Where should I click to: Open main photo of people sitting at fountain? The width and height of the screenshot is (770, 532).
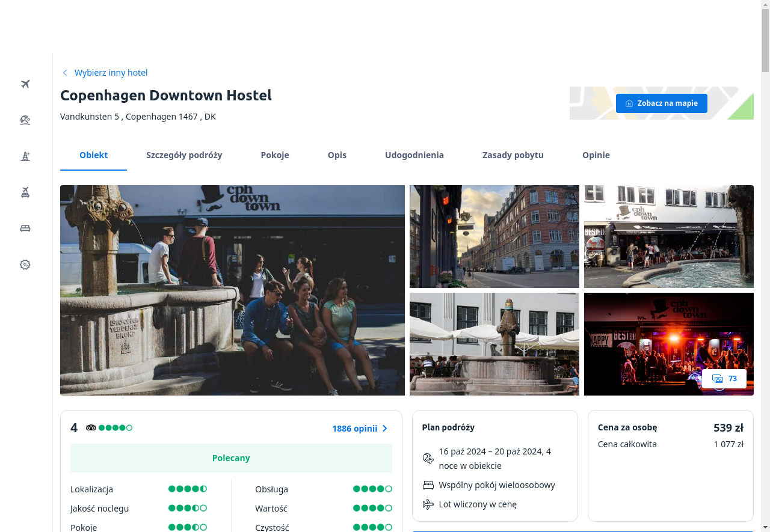point(232,290)
